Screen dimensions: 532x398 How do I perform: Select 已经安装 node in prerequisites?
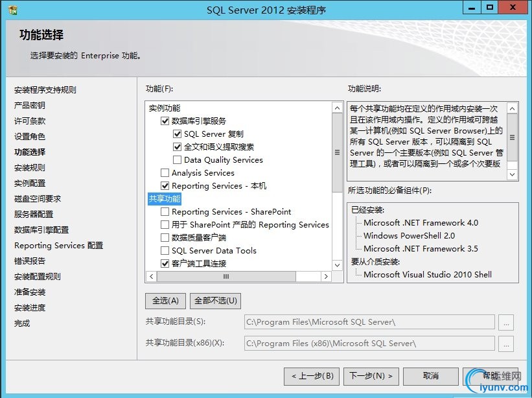coord(367,210)
